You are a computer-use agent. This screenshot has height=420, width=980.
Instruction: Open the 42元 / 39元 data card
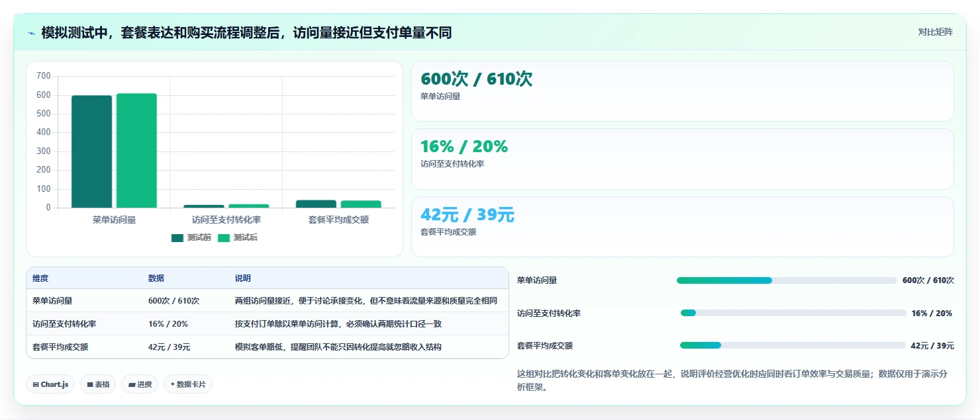683,227
